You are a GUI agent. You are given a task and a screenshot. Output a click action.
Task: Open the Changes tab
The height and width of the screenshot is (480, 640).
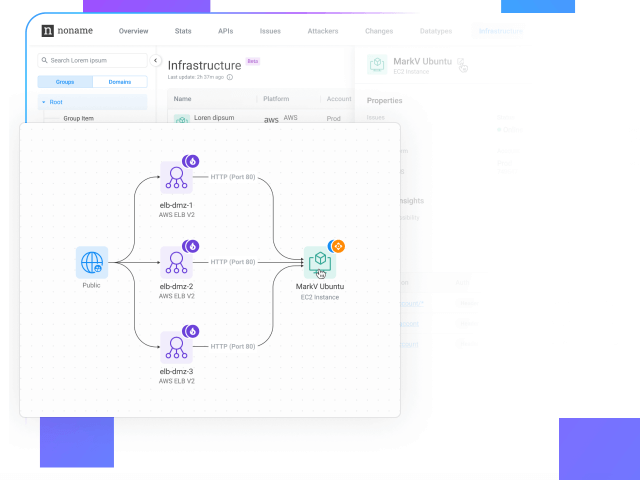379,31
